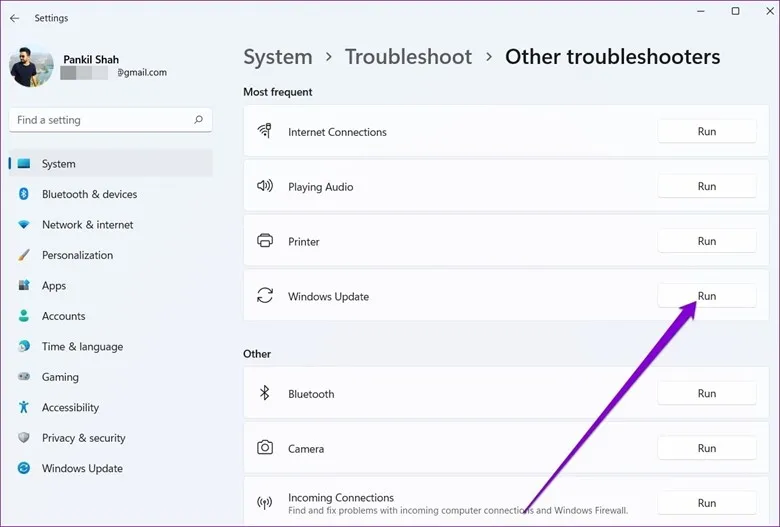The width and height of the screenshot is (780, 527).
Task: Click the Privacy & security shield icon
Action: [24, 438]
